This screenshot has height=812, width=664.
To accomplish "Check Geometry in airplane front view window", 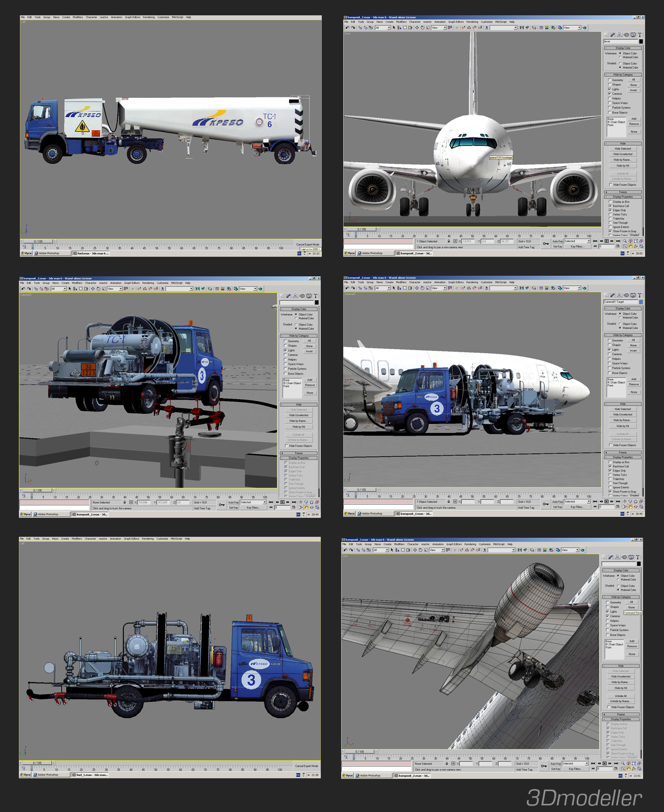I will 609,80.
